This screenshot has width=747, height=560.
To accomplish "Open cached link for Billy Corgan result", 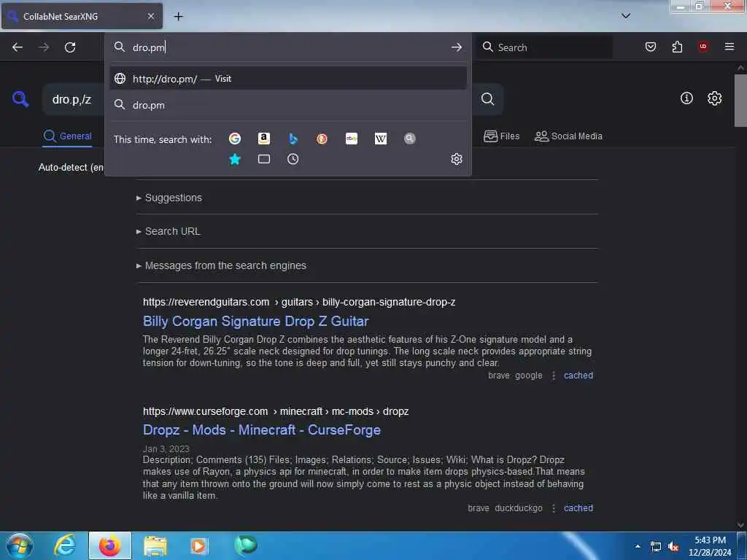I will pos(578,376).
